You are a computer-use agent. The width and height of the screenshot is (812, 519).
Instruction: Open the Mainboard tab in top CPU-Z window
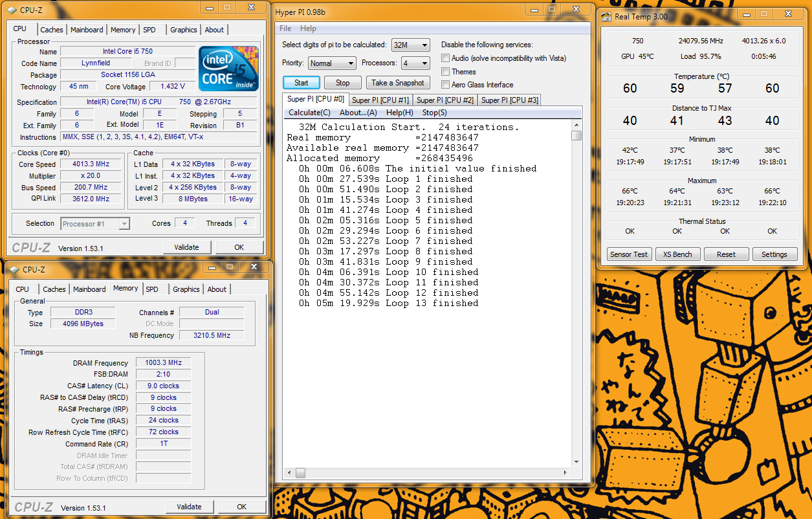click(87, 30)
